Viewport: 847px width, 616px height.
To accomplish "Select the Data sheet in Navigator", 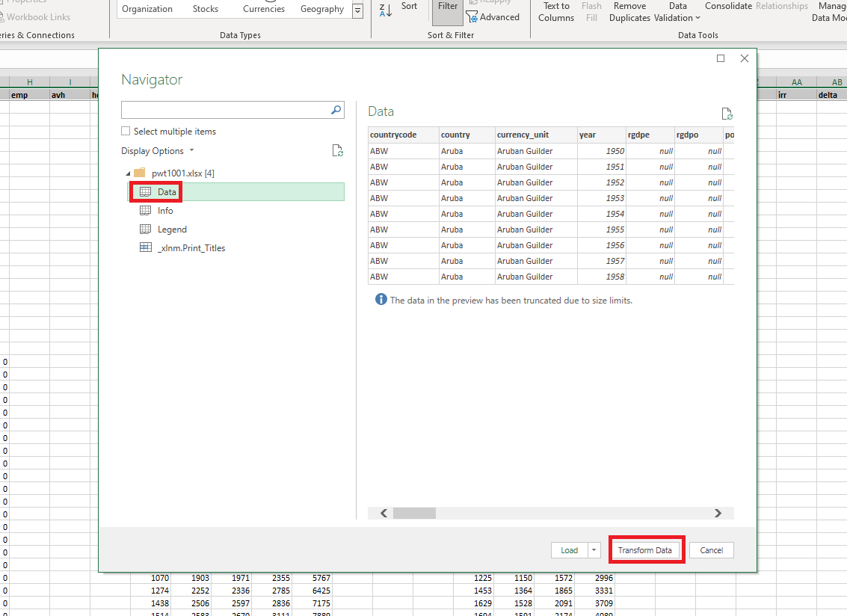I will [x=167, y=192].
